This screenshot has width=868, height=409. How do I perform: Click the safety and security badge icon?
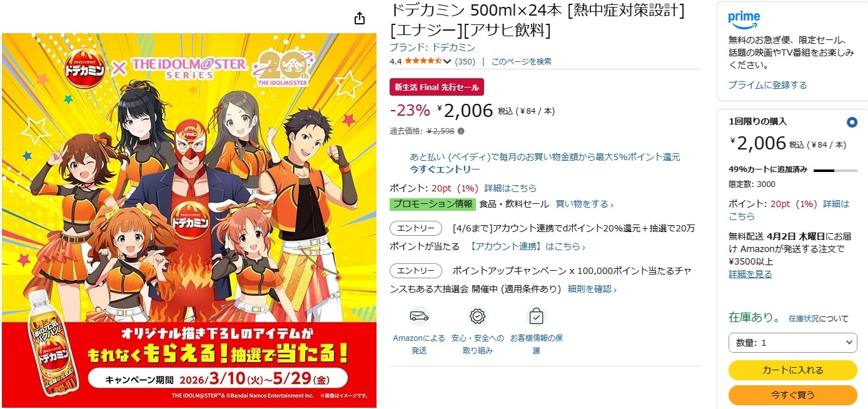(x=478, y=316)
